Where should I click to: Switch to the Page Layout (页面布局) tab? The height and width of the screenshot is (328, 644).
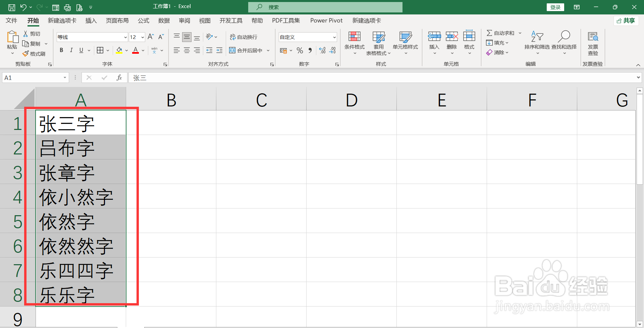click(117, 20)
